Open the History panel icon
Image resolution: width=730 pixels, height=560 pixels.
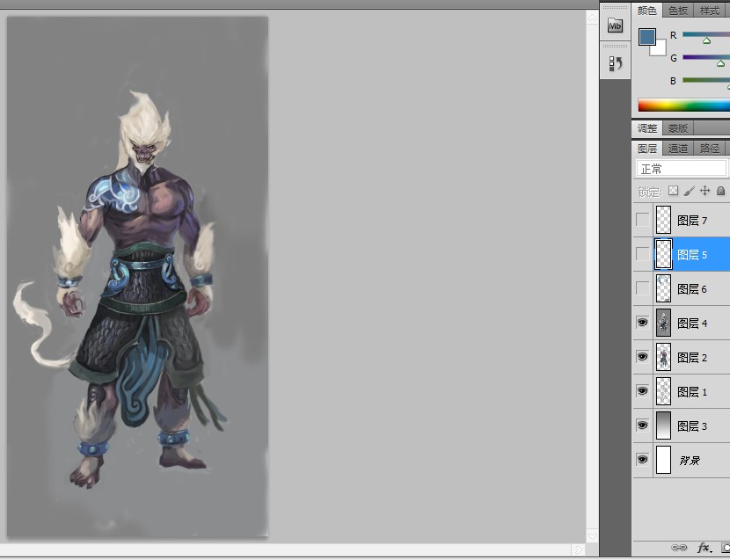click(x=615, y=63)
